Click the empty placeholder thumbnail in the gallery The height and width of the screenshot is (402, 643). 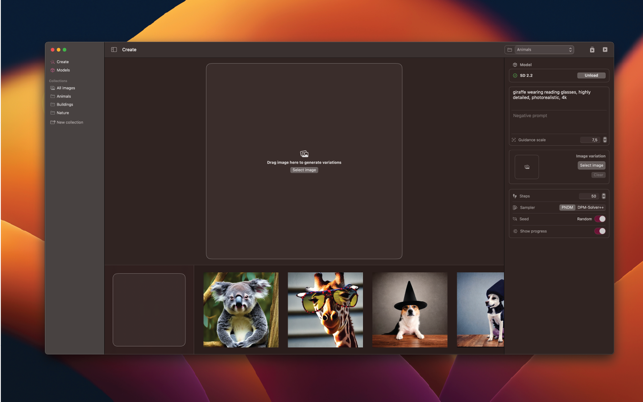coord(149,310)
